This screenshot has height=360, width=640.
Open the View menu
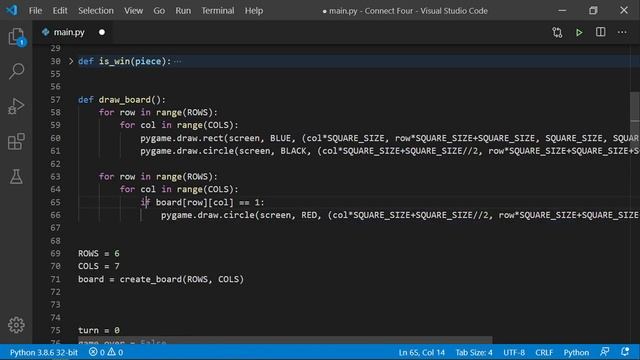coord(133,11)
